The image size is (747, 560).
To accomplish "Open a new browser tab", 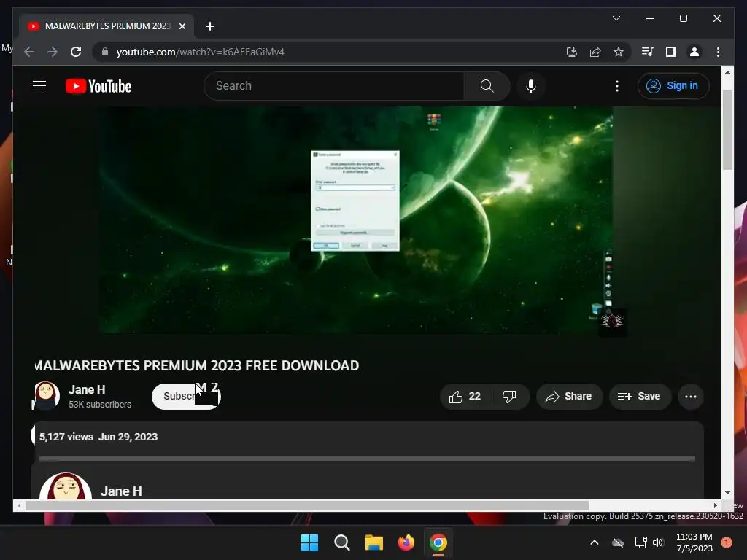I will [210, 26].
